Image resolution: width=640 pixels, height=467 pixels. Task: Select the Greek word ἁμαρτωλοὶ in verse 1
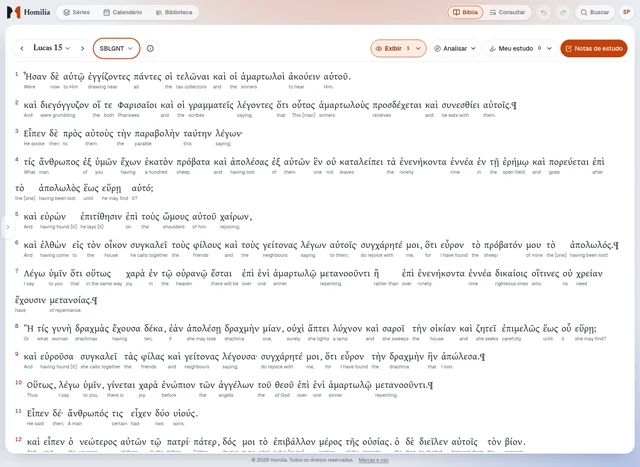(x=263, y=76)
